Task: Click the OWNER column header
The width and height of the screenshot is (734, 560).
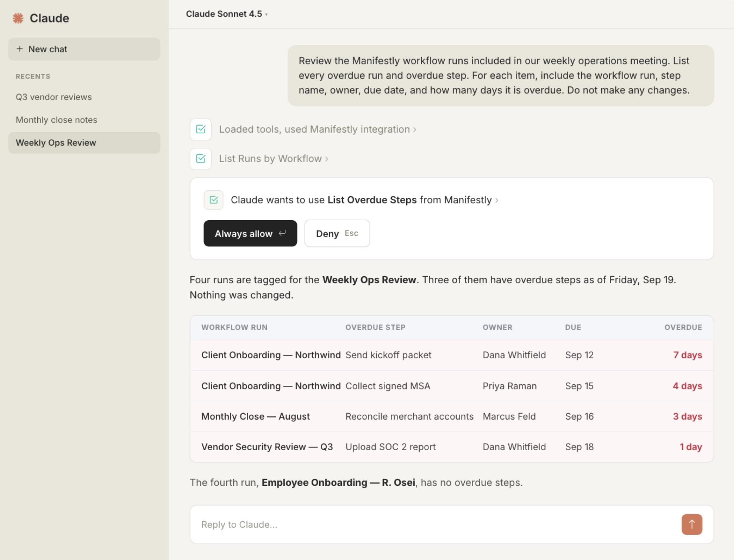Action: coord(498,327)
